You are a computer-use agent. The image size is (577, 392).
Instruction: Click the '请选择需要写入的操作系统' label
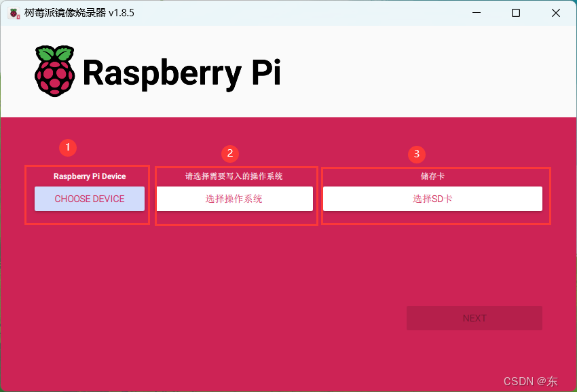click(x=234, y=176)
